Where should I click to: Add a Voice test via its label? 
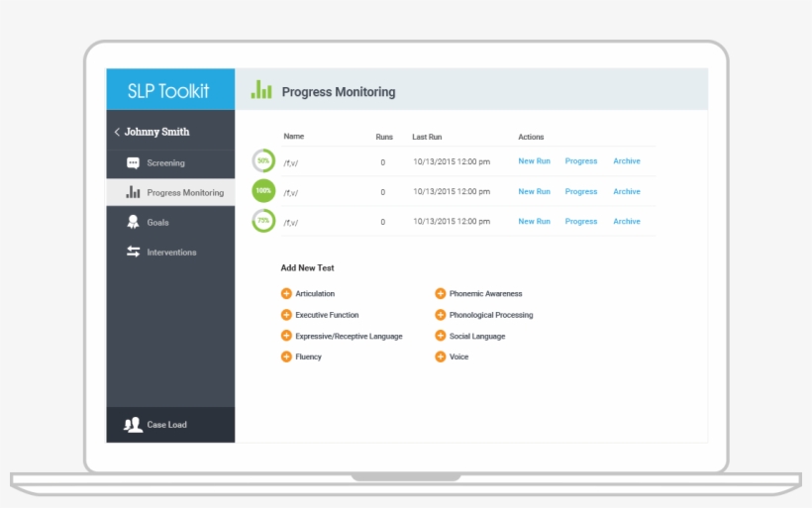[x=458, y=356]
